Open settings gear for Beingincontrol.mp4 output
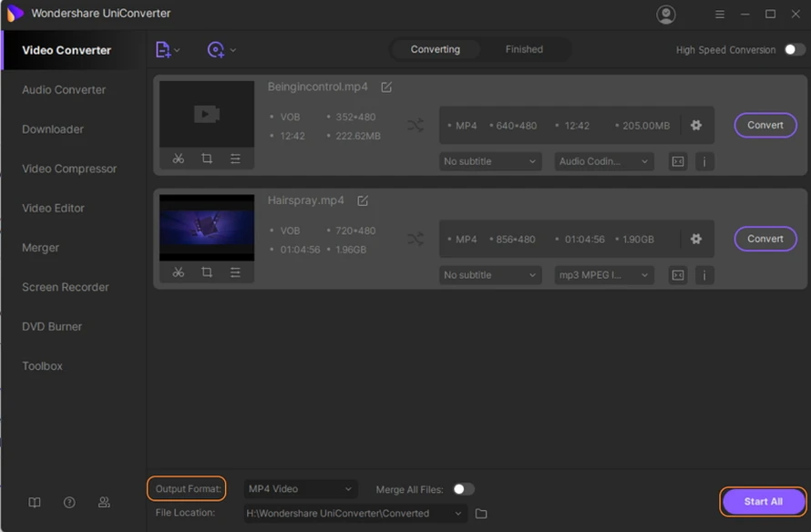This screenshot has height=532, width=811. (696, 125)
